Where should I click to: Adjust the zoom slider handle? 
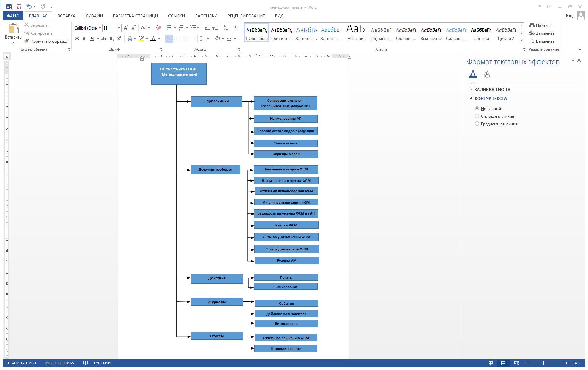[x=543, y=363]
